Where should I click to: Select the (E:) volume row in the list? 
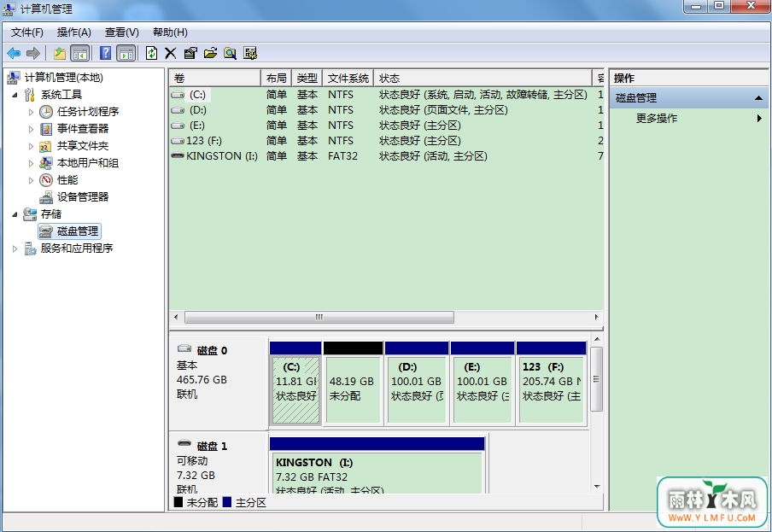click(387, 125)
